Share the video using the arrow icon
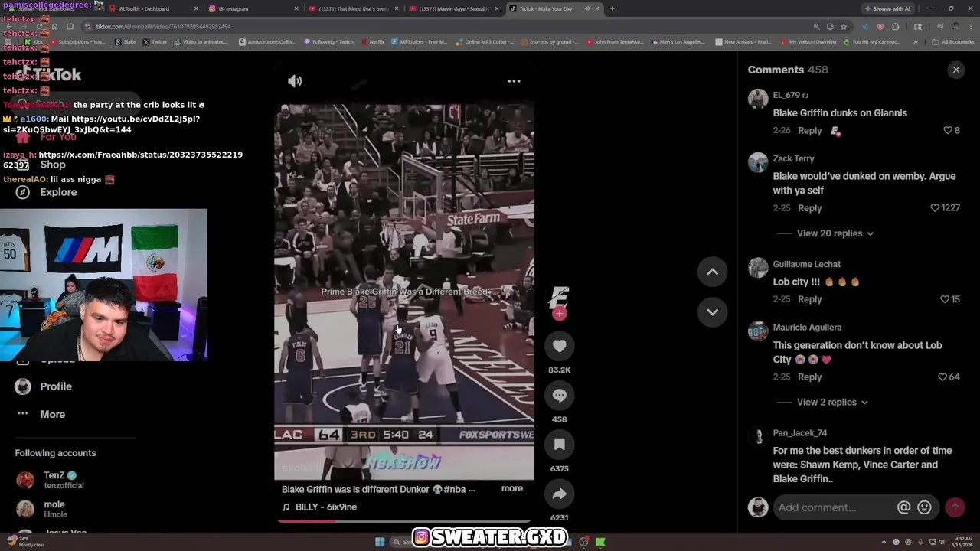The height and width of the screenshot is (551, 980). [x=560, y=494]
